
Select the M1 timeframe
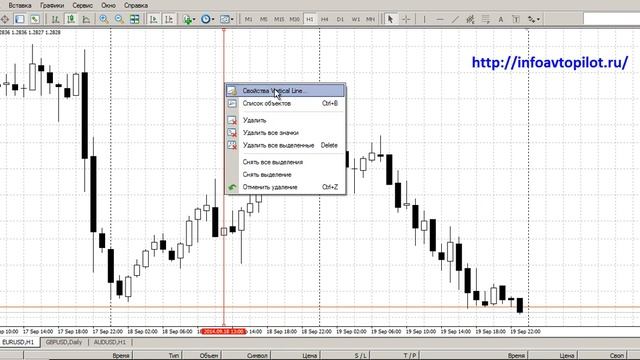point(248,19)
